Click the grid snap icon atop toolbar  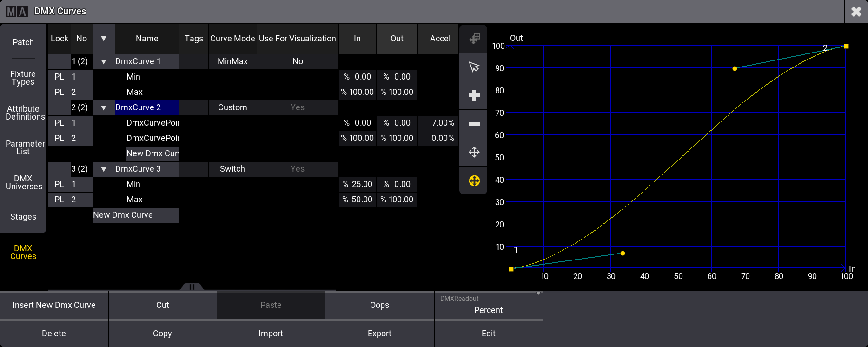(474, 39)
